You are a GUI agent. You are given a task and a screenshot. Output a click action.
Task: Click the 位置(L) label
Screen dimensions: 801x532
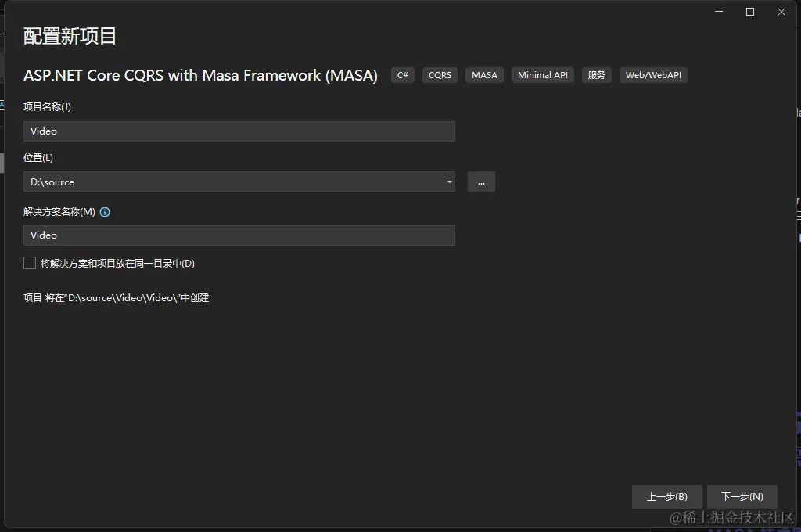(x=38, y=158)
